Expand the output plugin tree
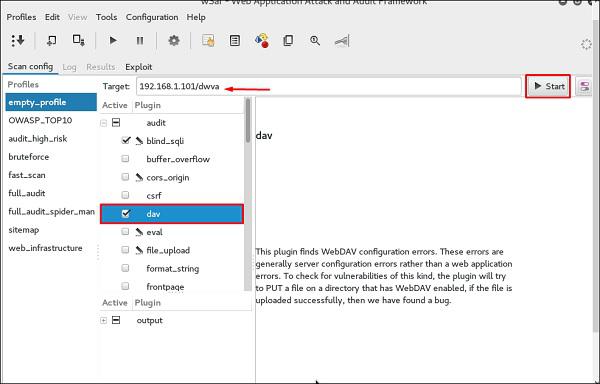This screenshot has height=384, width=600. pos(103,321)
